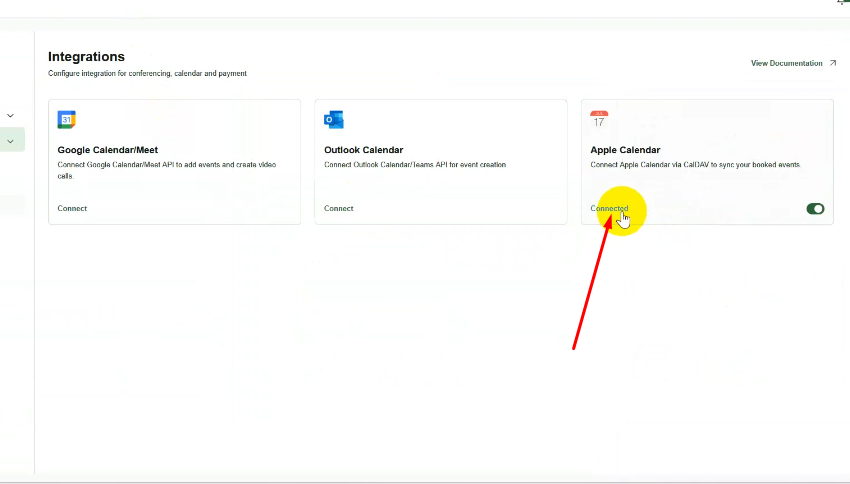This screenshot has height=484, width=850.
Task: Connect Google Calendar/Meet
Action: pos(72,209)
